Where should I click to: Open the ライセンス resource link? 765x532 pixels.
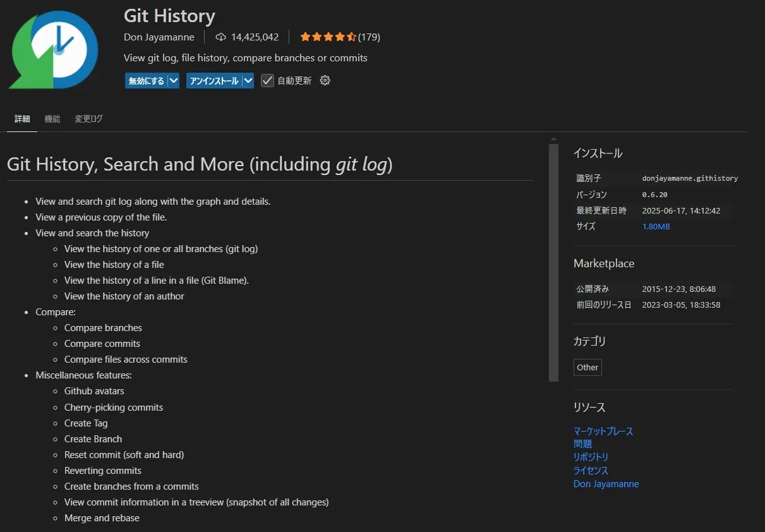pyautogui.click(x=591, y=470)
